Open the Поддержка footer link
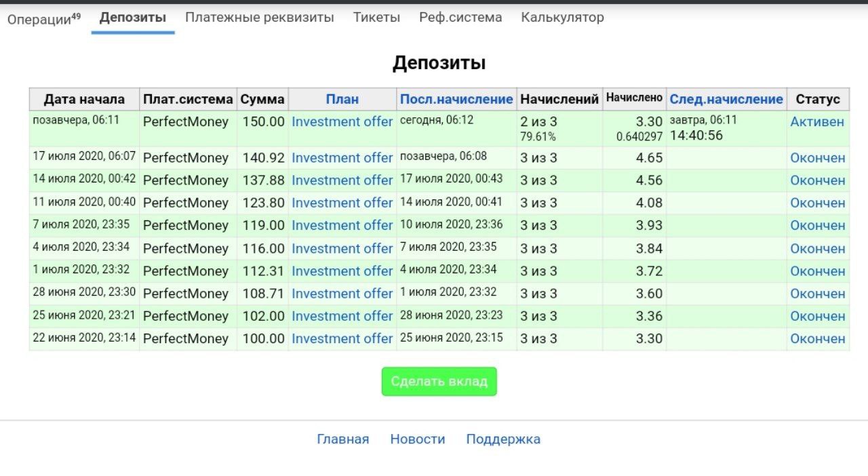868x476 pixels. 503,439
